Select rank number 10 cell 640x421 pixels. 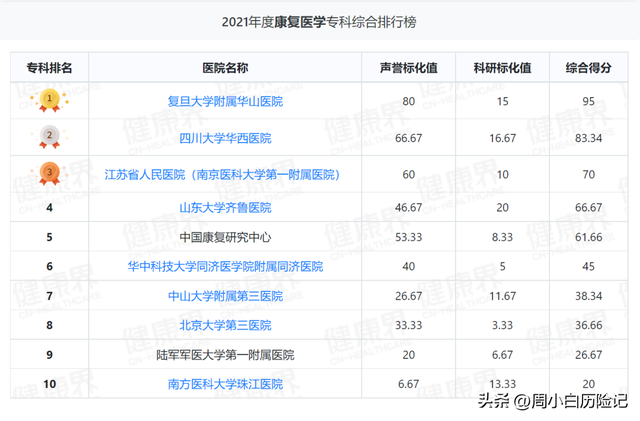pos(49,384)
